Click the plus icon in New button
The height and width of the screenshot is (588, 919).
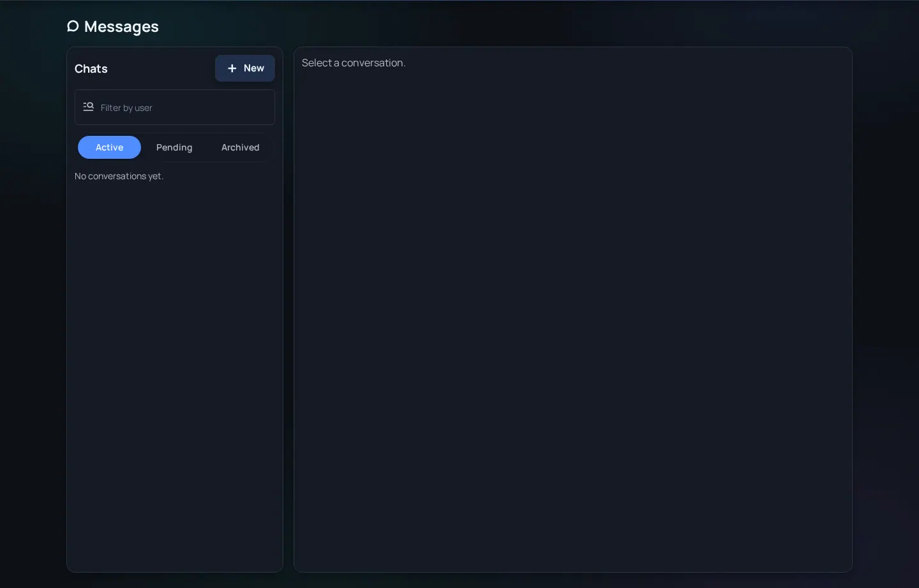(232, 68)
